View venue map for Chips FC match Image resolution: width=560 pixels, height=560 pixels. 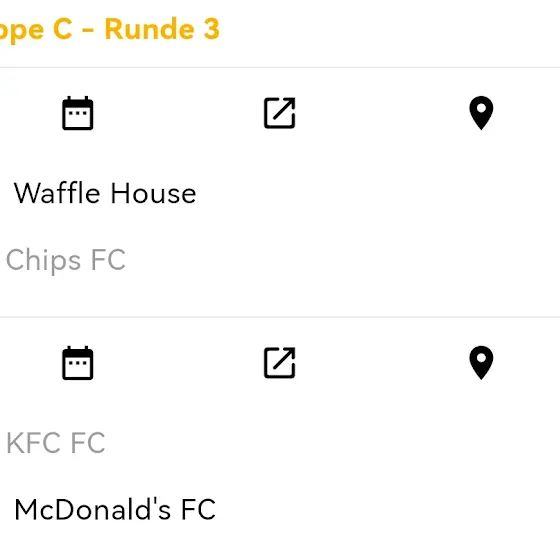[481, 113]
